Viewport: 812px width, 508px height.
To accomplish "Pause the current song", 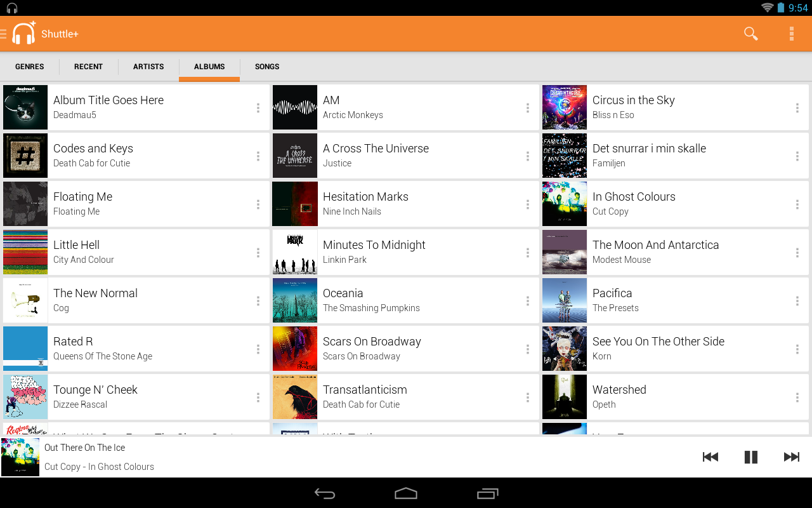I will (x=750, y=457).
